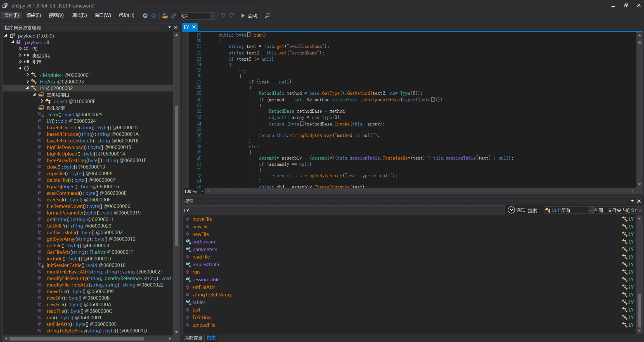Open the 调试(D) menu

pos(79,15)
